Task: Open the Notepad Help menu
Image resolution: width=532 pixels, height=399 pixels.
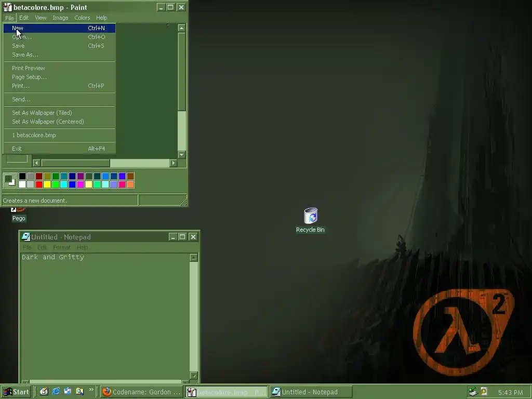Action: pos(82,247)
